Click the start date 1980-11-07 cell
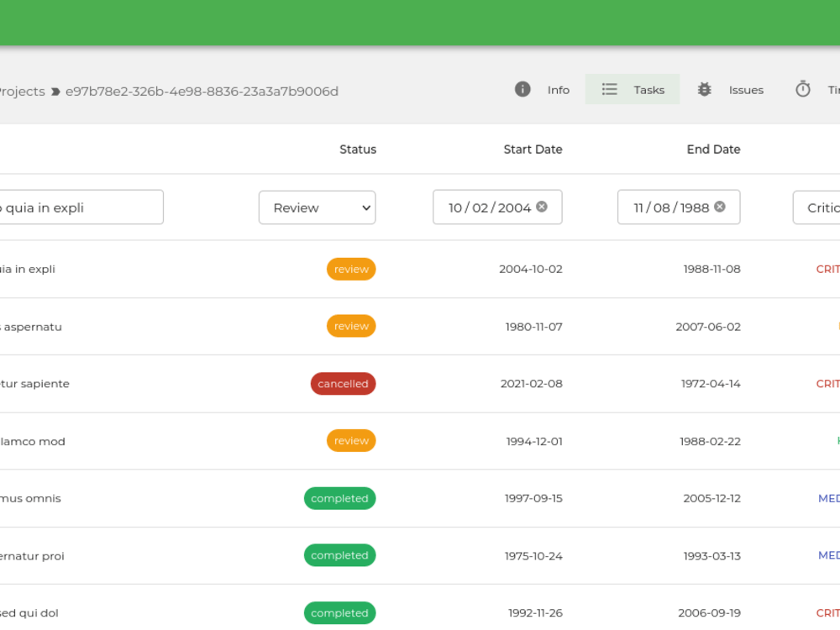Viewport: 840px width, 630px height. click(534, 327)
